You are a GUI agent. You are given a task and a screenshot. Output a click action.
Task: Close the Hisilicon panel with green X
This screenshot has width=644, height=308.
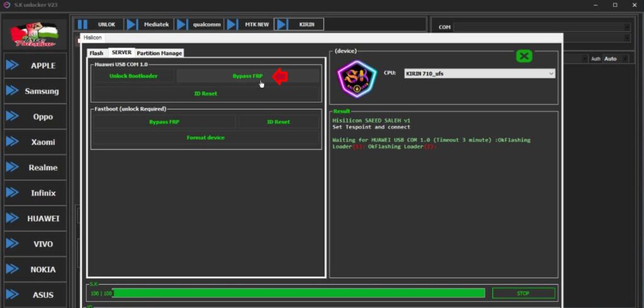[524, 57]
